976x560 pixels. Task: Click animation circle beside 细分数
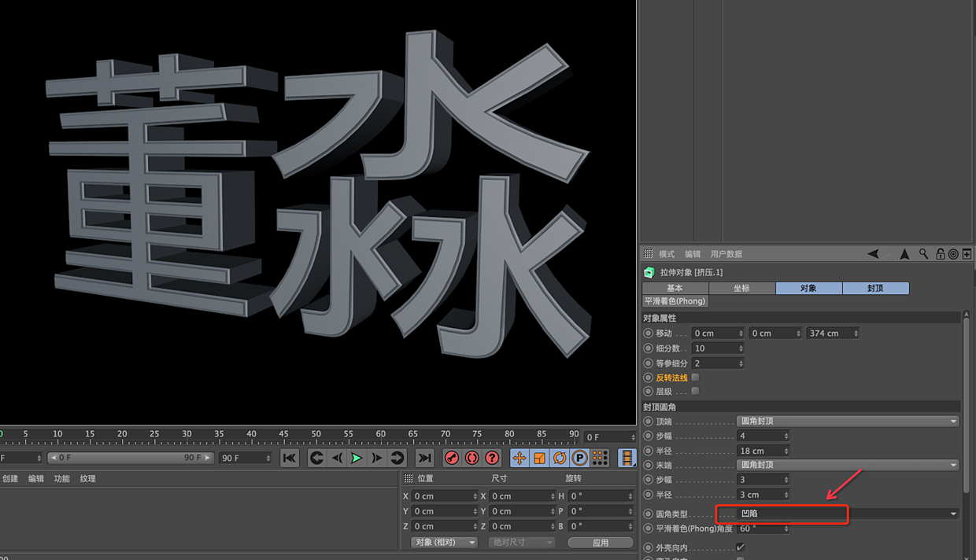click(649, 348)
